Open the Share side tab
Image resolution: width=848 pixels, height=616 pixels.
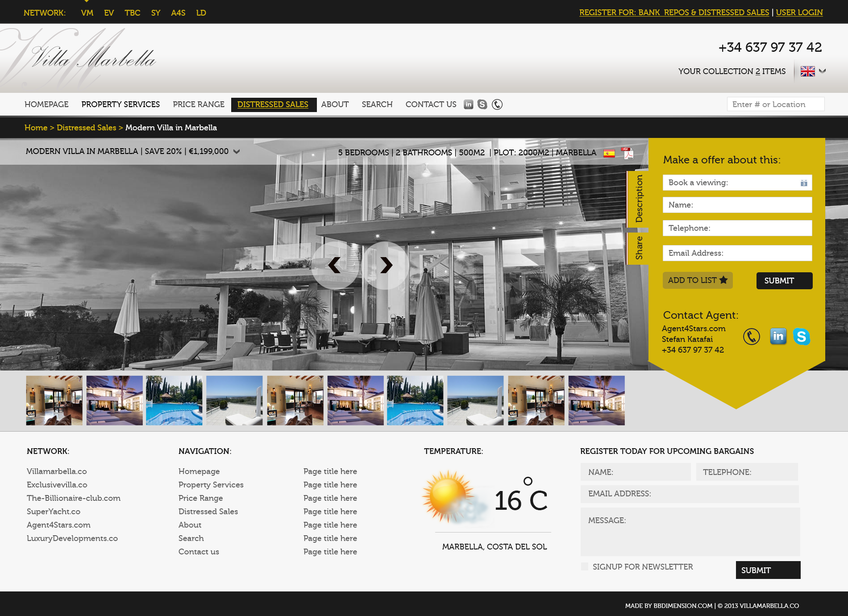click(638, 248)
